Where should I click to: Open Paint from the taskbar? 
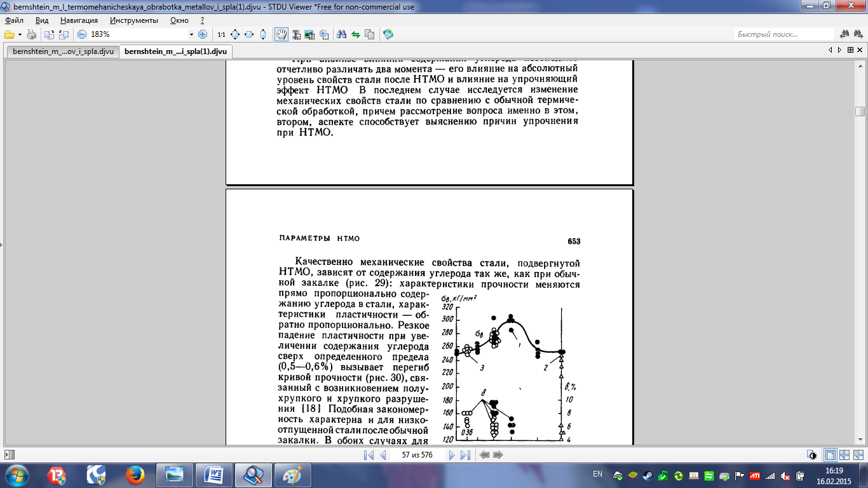[292, 475]
